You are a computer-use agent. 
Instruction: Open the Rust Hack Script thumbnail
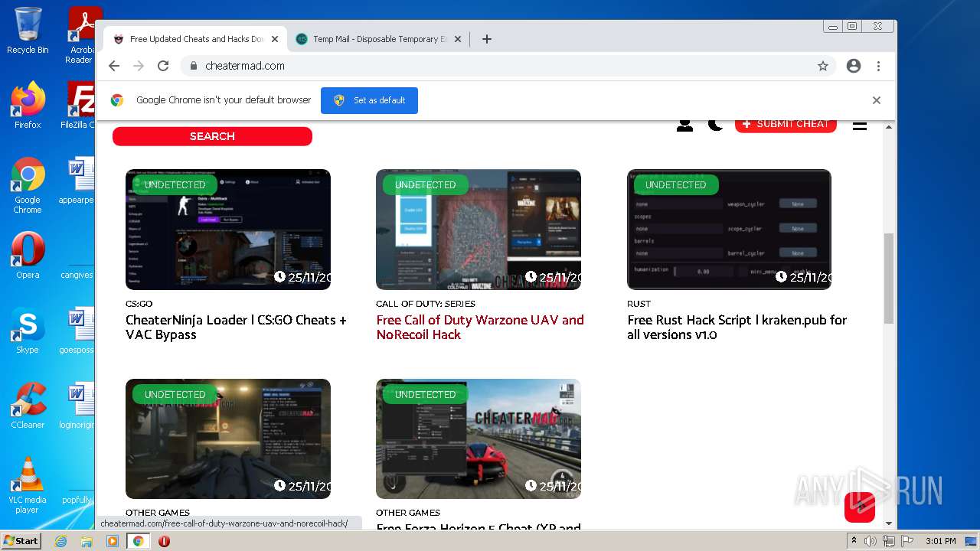[x=729, y=230]
